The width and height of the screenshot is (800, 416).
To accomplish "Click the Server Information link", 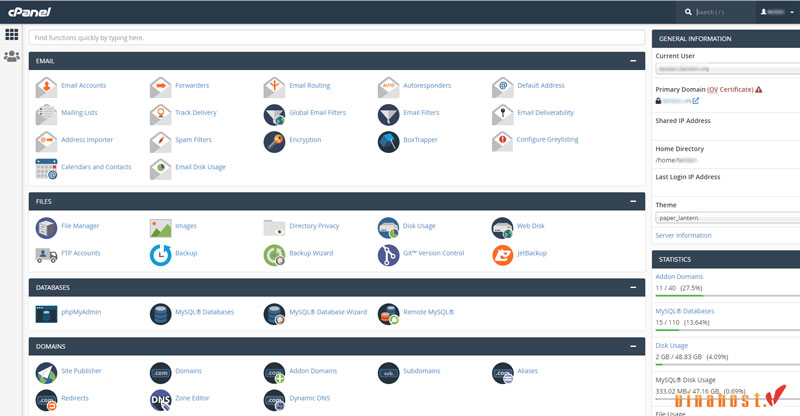I will click(683, 236).
